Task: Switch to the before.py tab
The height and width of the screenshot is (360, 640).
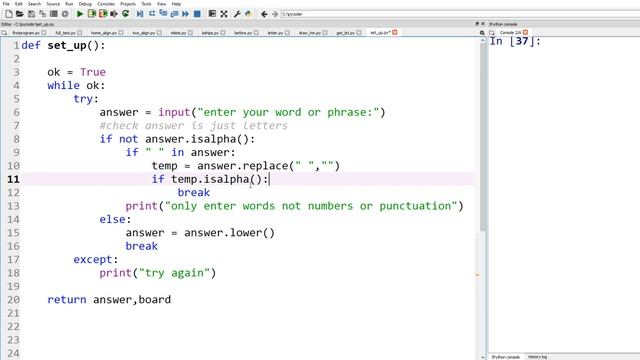Action: point(243,33)
